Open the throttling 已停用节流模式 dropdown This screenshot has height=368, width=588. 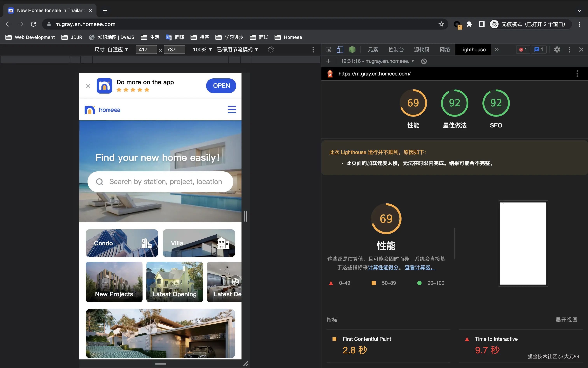237,50
